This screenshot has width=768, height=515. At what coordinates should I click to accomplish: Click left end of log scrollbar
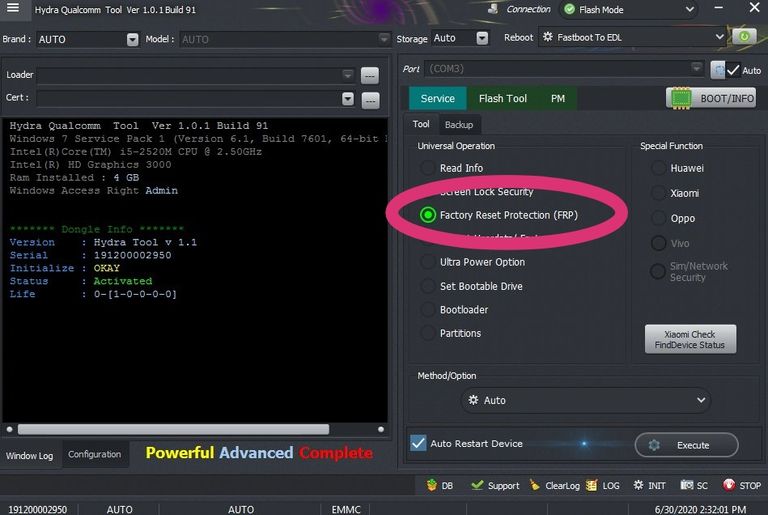tap(9, 429)
